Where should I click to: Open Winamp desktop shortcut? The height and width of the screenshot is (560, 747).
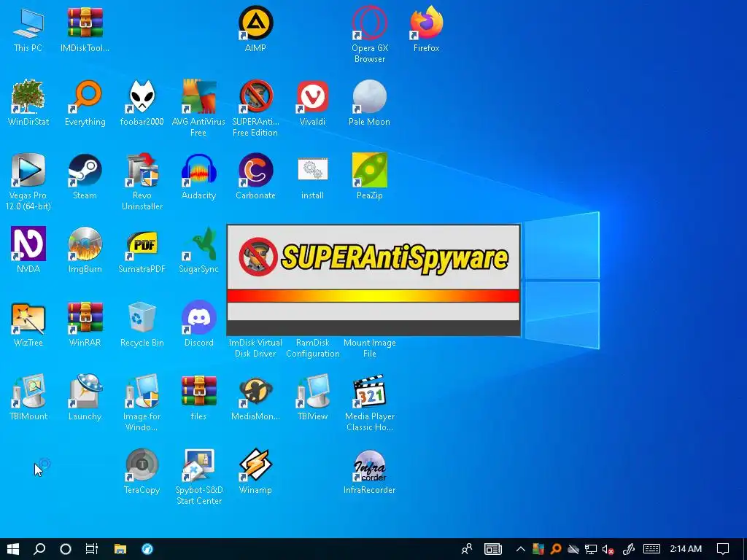[255, 472]
